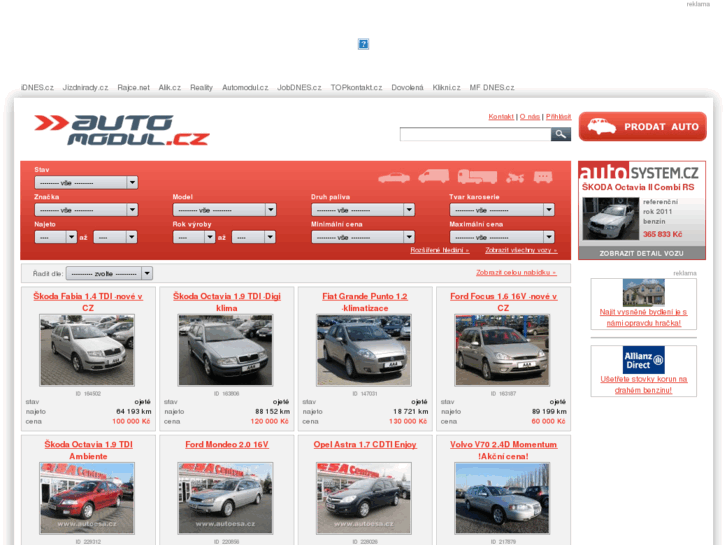Open the Řadit dle sort dropdown
This screenshot has width=727, height=545.
click(x=109, y=274)
